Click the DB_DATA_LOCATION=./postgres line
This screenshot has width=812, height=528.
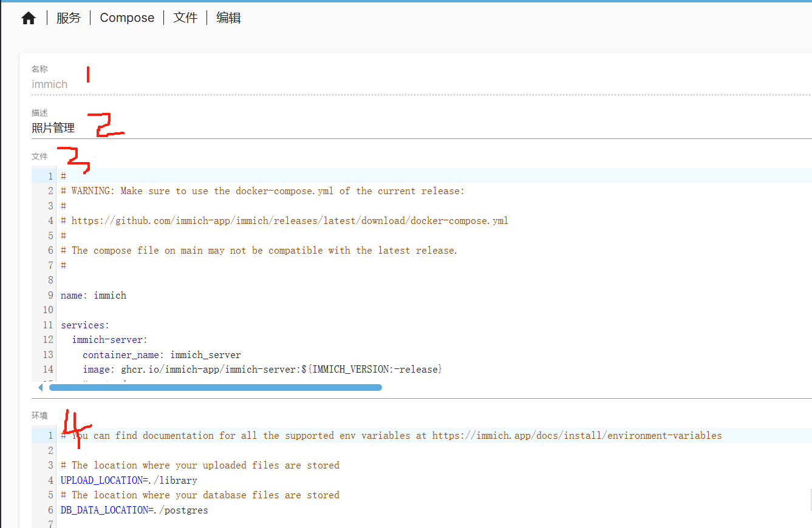coord(134,510)
